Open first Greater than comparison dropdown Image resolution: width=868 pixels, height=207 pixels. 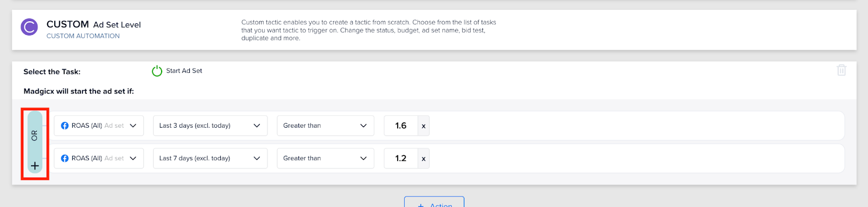325,126
